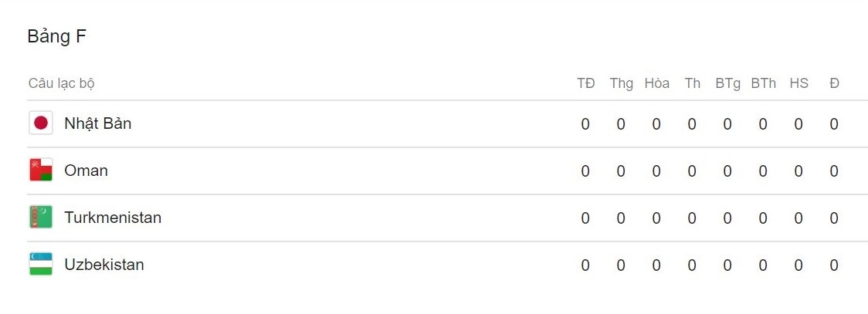Click the TĐ column header
This screenshot has height=314, width=868.
click(x=585, y=83)
